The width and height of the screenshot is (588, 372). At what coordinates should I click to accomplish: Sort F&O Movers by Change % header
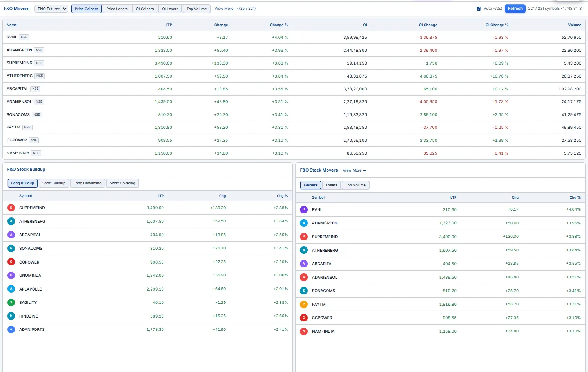279,25
